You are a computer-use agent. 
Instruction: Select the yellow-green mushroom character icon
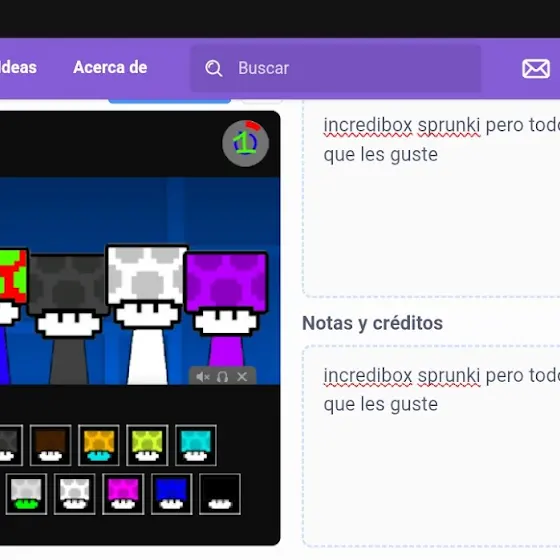(147, 445)
